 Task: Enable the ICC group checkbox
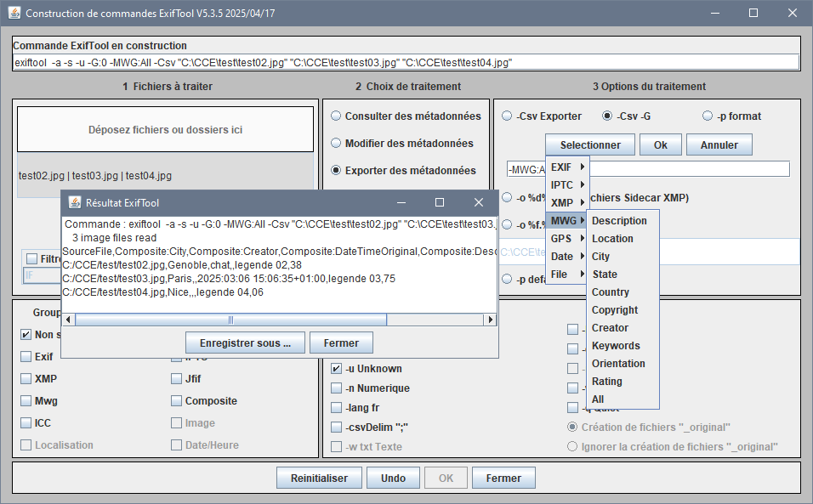coord(26,422)
